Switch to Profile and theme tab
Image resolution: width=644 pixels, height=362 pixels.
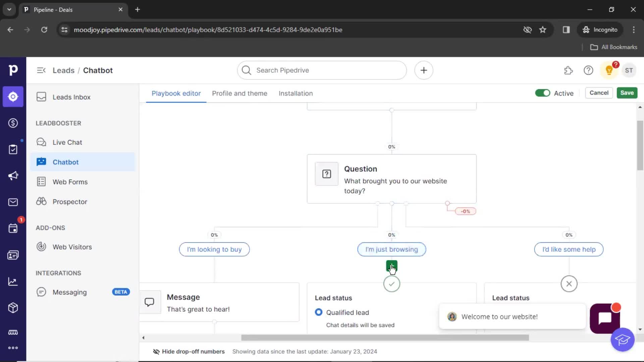pos(239,93)
